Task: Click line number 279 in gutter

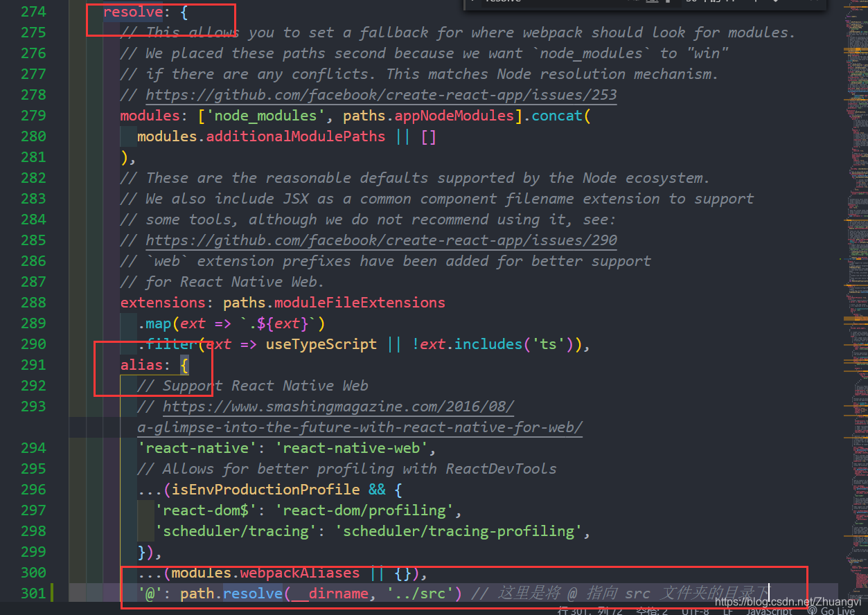Action: pyautogui.click(x=33, y=116)
